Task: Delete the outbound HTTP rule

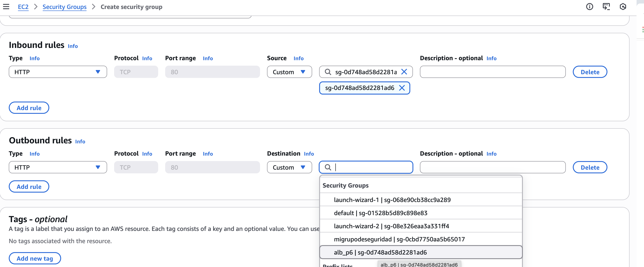Action: click(590, 167)
